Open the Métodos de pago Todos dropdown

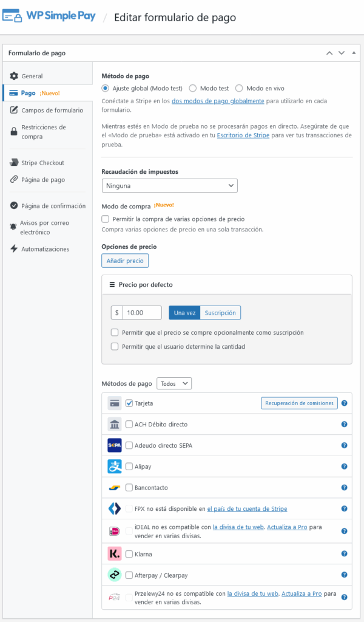point(174,383)
